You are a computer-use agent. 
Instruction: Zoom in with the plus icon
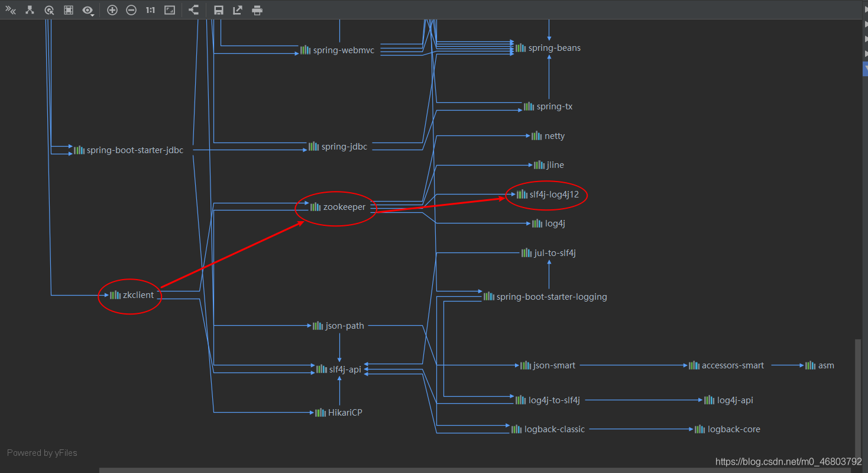point(112,10)
